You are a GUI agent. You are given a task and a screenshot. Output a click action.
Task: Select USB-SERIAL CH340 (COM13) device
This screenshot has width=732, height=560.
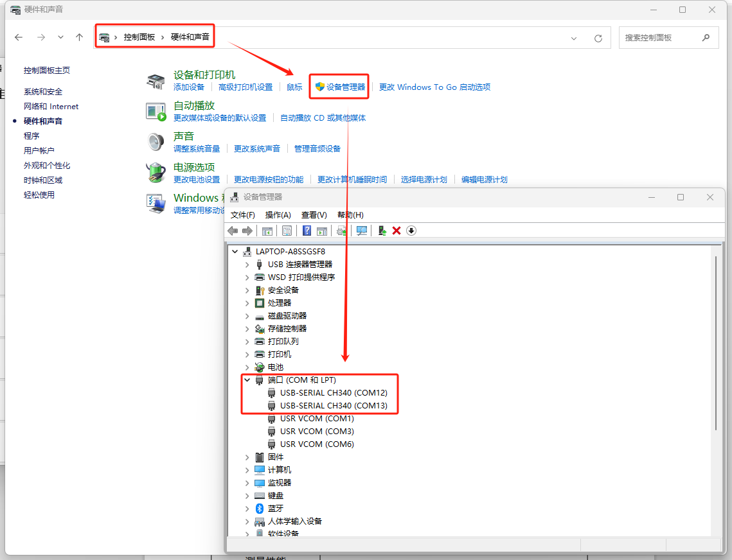click(334, 405)
